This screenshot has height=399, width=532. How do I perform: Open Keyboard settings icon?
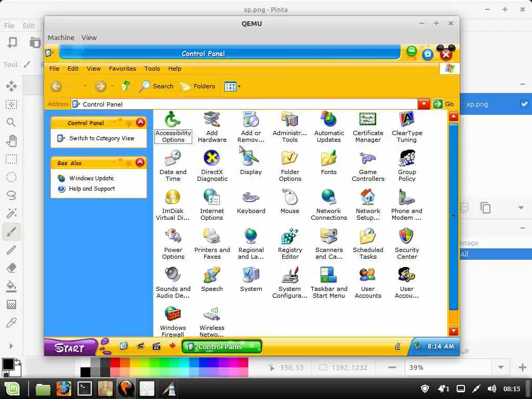[x=251, y=202]
